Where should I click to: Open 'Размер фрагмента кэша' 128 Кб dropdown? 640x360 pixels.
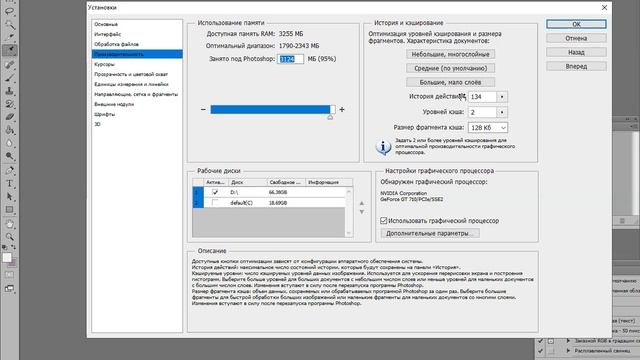(x=488, y=128)
